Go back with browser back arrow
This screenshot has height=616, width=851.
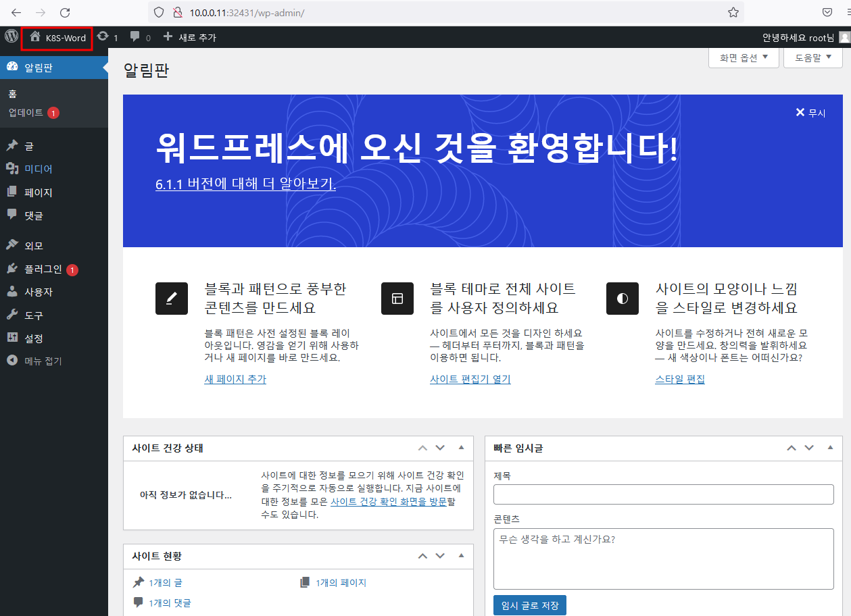point(16,12)
